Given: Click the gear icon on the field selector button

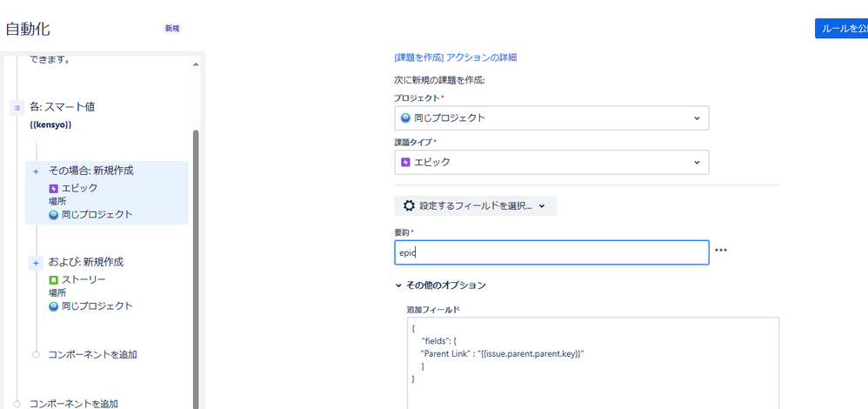Looking at the screenshot, I should click(x=409, y=205).
